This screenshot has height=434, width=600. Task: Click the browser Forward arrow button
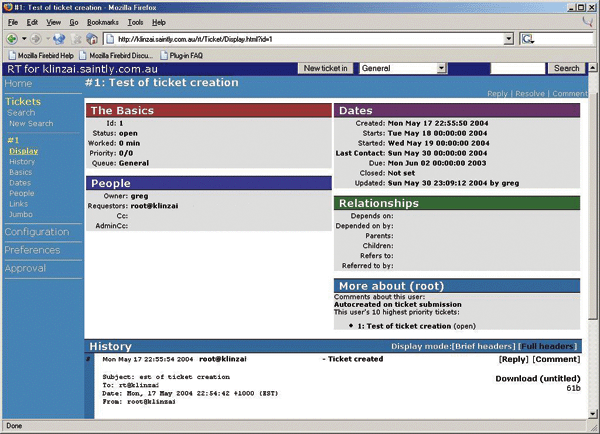[36, 39]
